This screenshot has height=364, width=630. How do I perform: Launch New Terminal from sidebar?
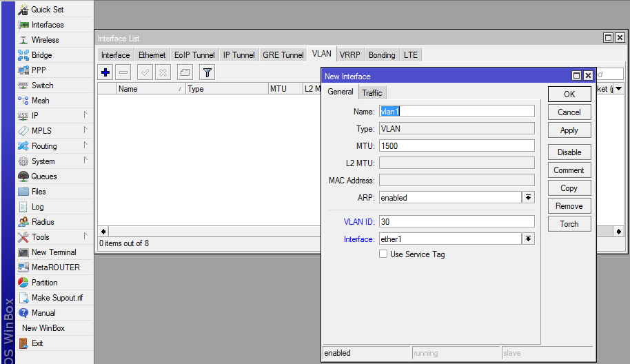pos(54,252)
